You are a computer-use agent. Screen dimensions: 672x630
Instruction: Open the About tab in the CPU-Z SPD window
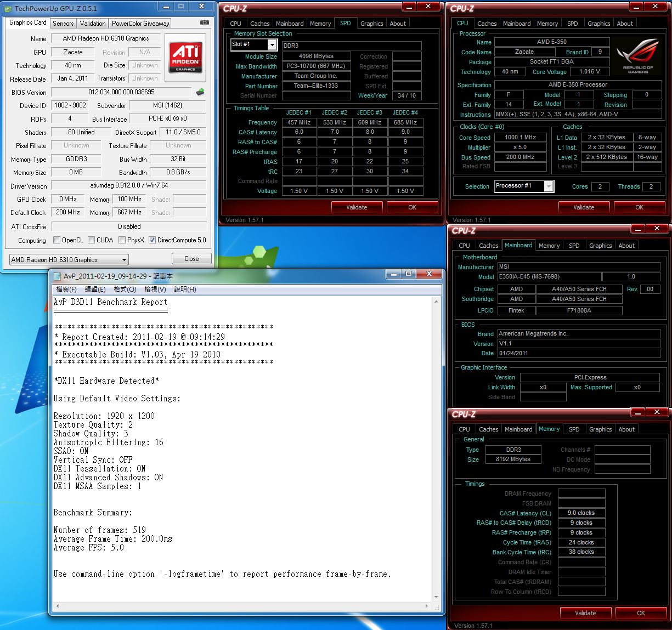(x=398, y=24)
